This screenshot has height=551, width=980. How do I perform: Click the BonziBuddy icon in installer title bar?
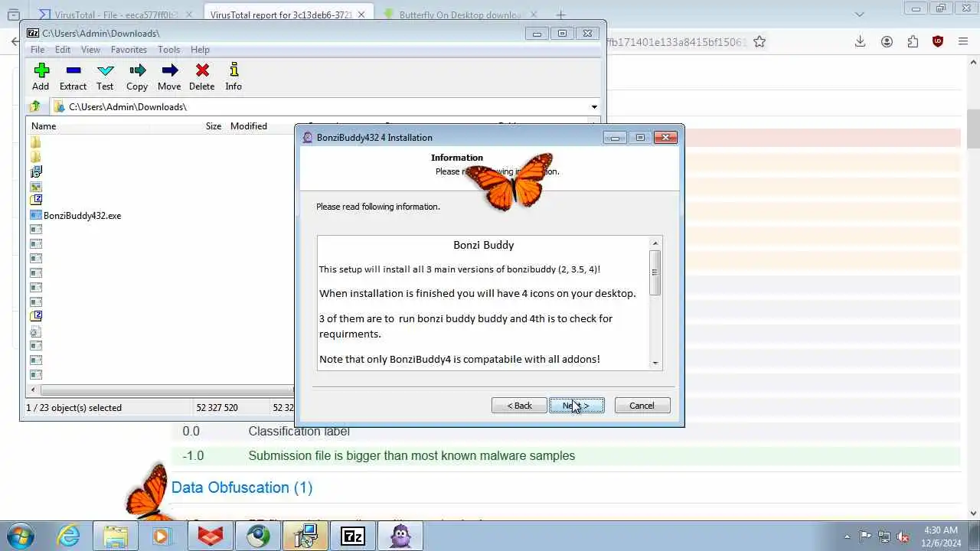coord(308,138)
